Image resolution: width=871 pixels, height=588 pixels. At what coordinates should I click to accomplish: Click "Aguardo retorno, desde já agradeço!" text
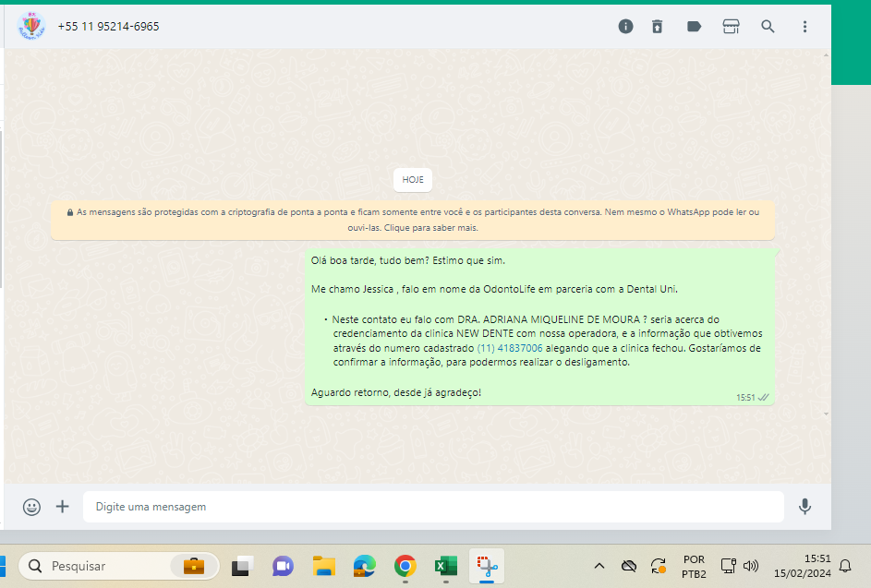[396, 392]
